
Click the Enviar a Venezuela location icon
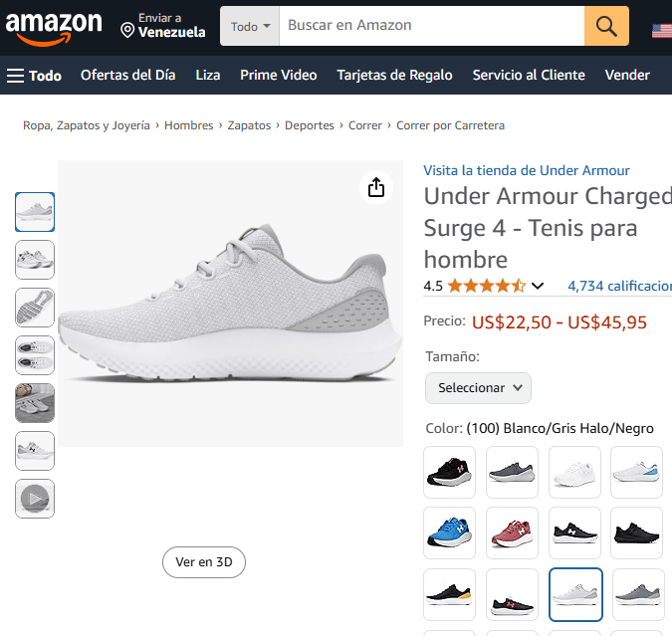point(127,31)
